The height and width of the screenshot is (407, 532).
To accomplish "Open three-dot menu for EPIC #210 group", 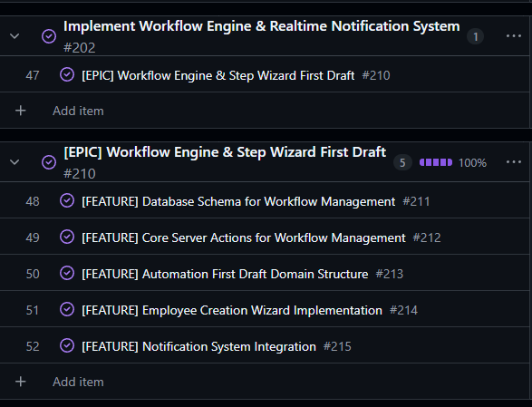I will coord(513,162).
